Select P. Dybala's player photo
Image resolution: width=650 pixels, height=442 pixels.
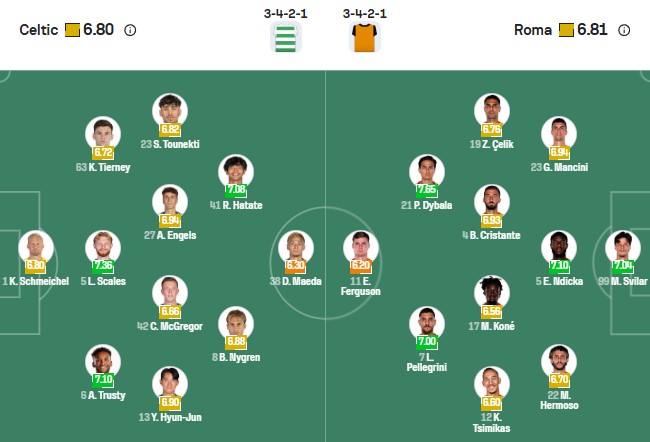point(426,171)
